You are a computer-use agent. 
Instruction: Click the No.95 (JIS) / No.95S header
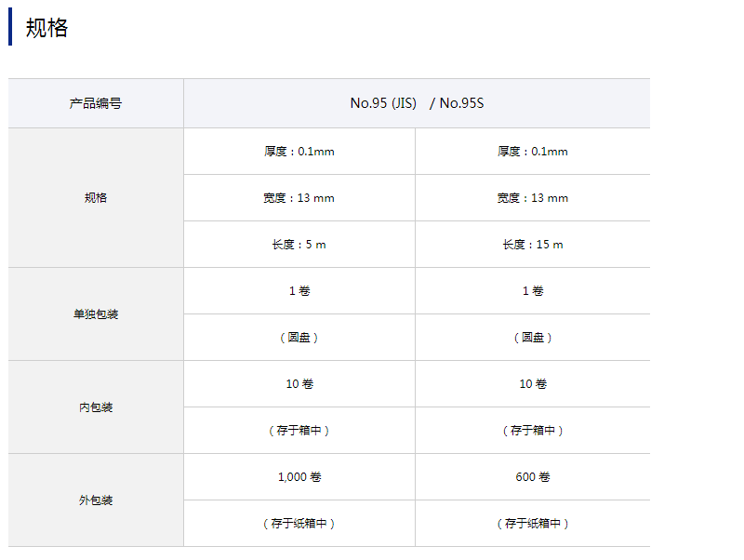click(x=417, y=103)
